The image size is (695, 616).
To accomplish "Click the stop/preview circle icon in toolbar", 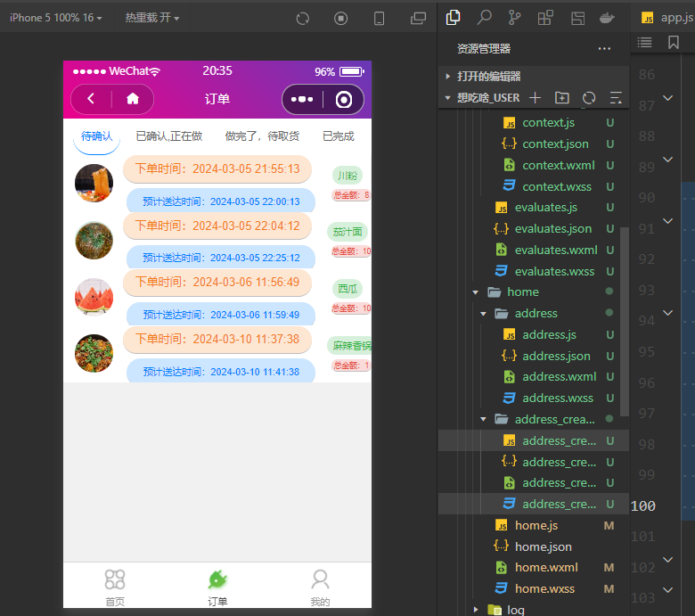I will click(x=341, y=19).
